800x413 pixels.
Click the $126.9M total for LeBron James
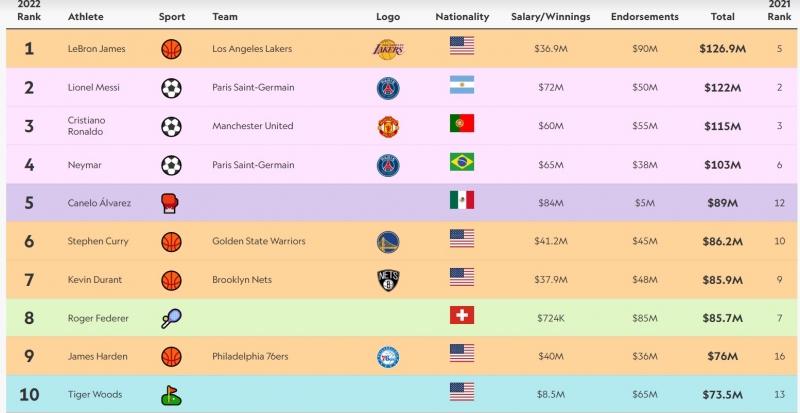click(723, 49)
